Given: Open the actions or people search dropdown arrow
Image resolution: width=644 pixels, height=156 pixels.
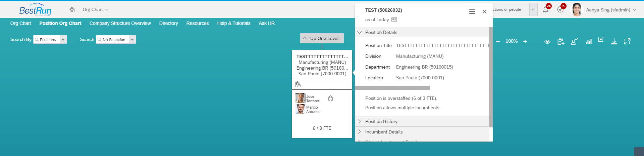Looking at the screenshot, I should click(x=533, y=10).
